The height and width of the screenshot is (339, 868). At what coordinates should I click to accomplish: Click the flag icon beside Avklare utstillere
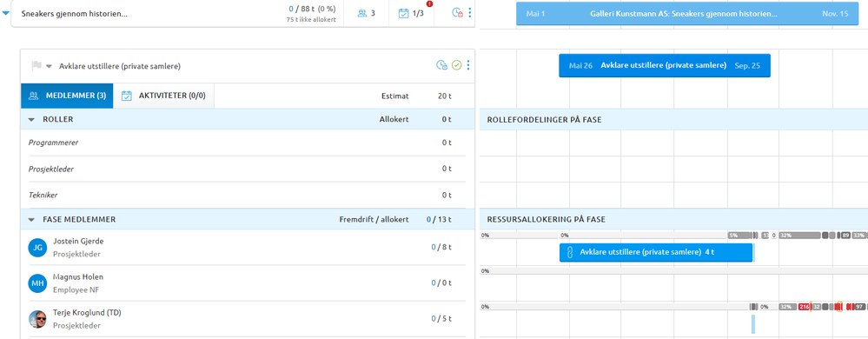(x=36, y=66)
